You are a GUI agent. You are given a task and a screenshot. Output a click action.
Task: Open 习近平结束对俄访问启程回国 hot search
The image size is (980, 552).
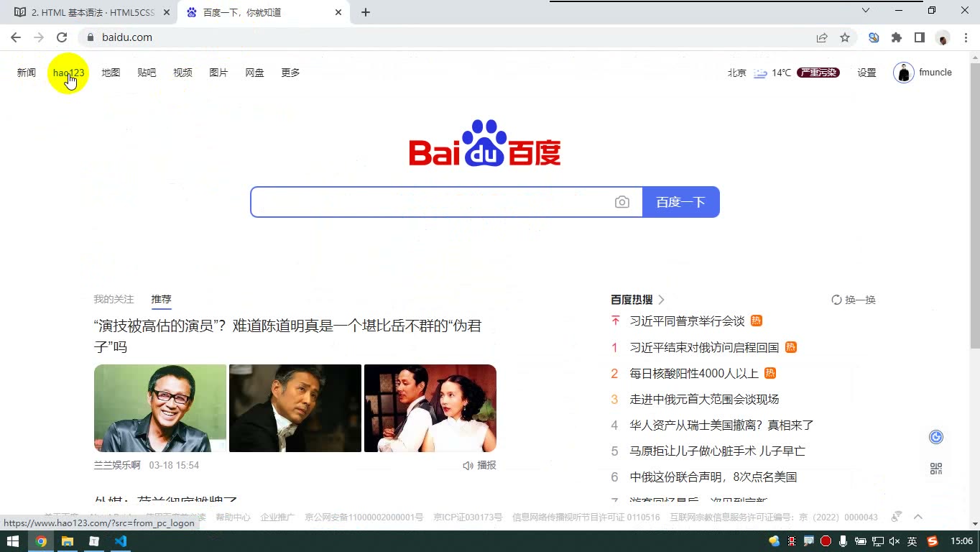click(704, 347)
